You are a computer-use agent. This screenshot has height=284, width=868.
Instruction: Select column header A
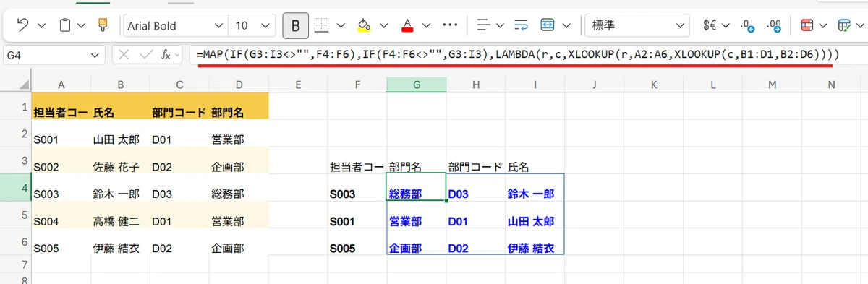(x=61, y=85)
